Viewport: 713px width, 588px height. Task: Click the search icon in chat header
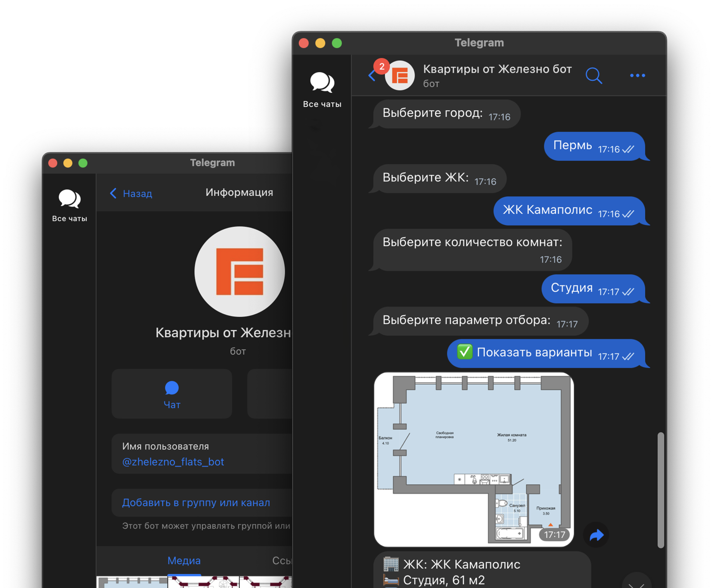594,76
